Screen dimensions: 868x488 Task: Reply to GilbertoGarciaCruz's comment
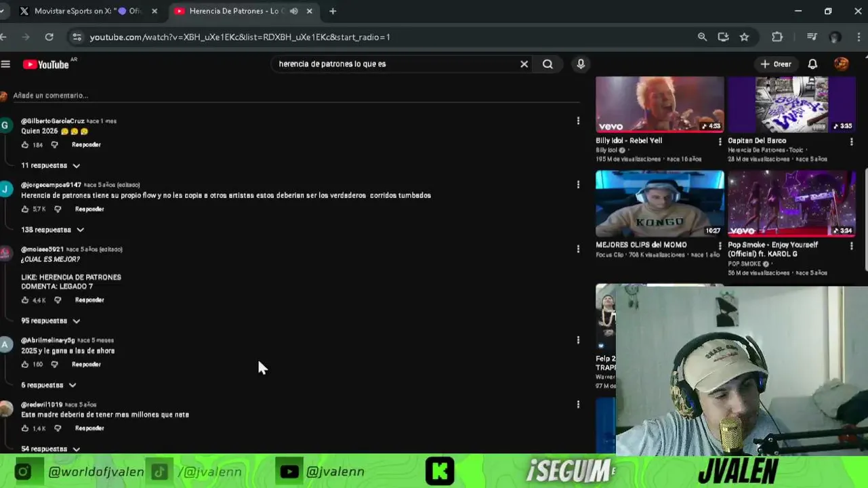(x=86, y=144)
